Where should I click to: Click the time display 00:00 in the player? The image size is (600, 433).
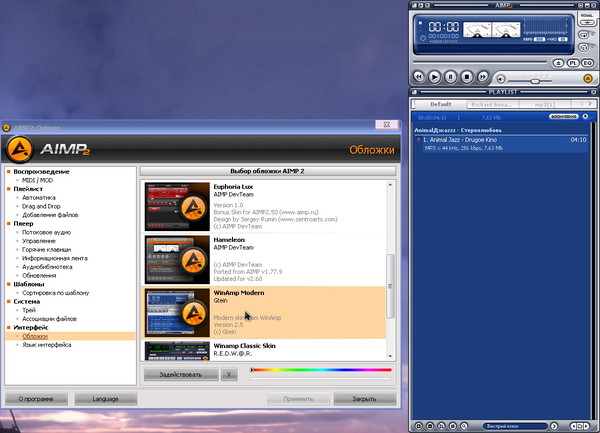tap(443, 27)
